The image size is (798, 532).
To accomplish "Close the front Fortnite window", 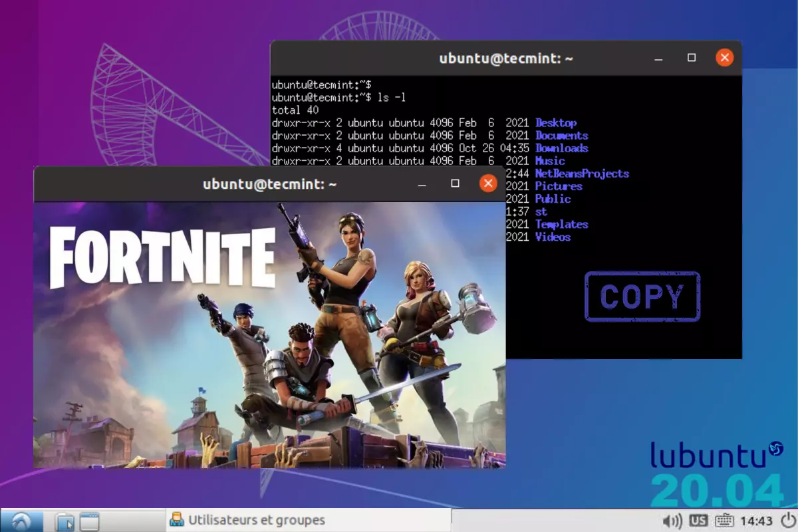I will pyautogui.click(x=488, y=184).
